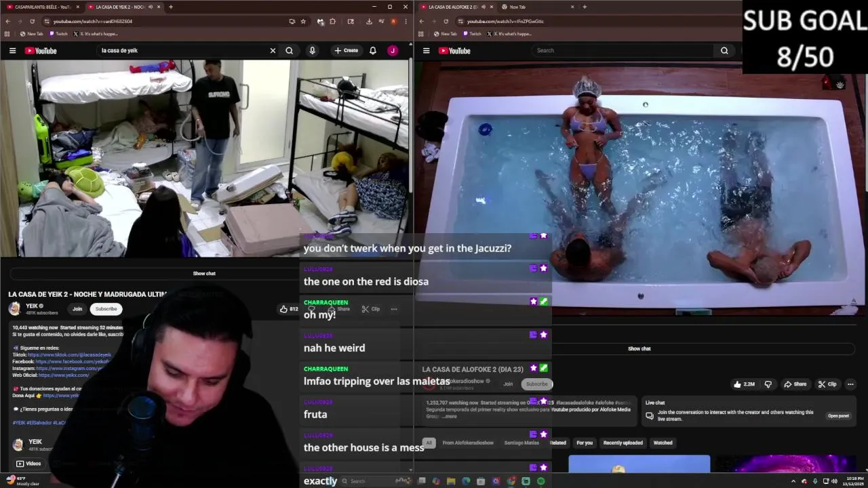Screen dimensions: 868x488
Task: Expand description with '...more' link
Action: tap(450, 416)
